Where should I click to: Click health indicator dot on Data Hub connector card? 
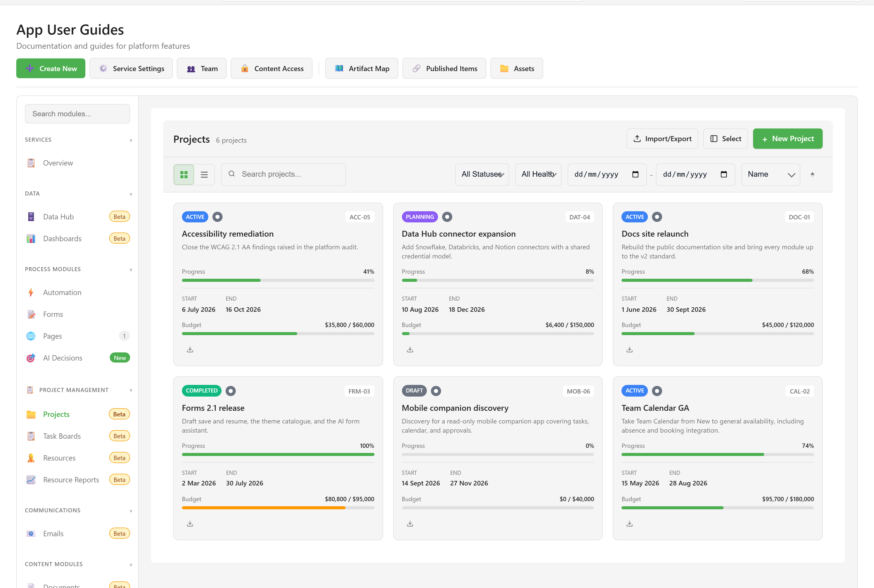click(447, 217)
